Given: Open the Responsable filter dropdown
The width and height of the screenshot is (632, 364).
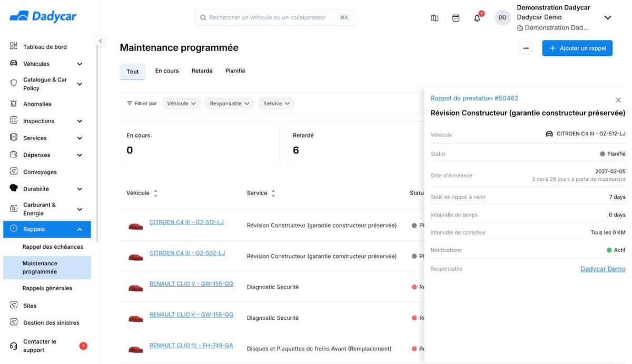Looking at the screenshot, I should (x=230, y=104).
